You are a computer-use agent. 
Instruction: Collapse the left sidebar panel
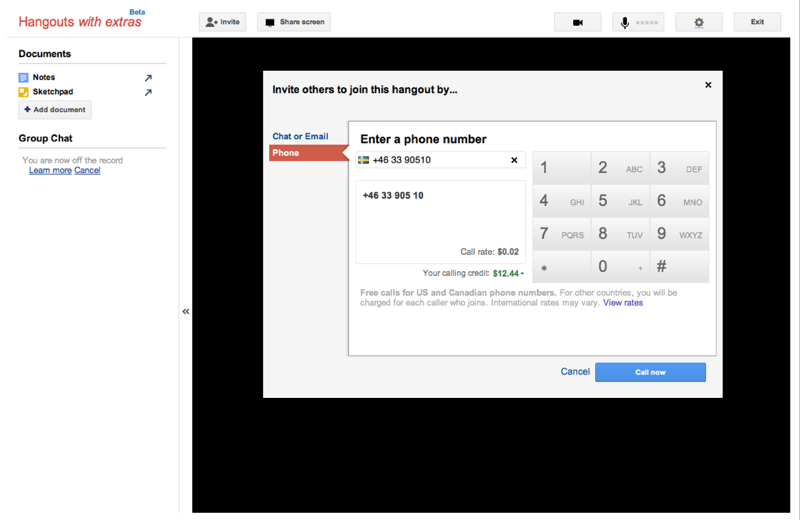[x=186, y=311]
